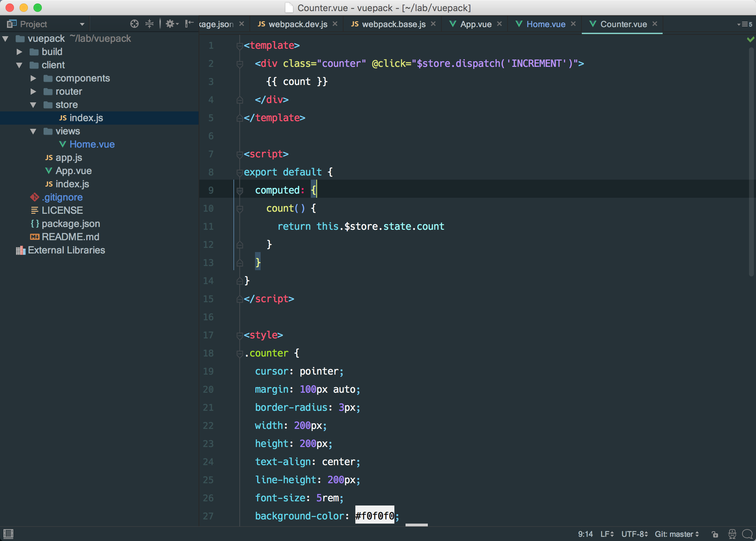Click the scroll from source target icon
Viewport: 756px width, 541px height.
coord(134,24)
